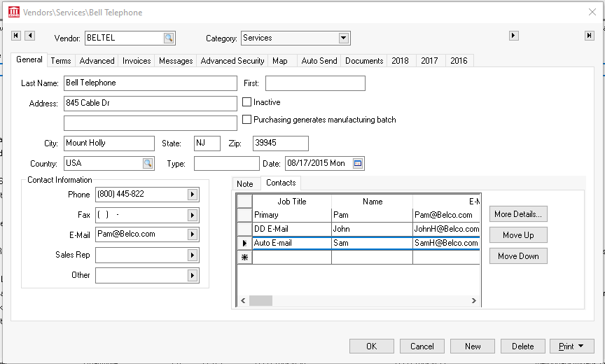Click the Type field
Screen dimensions: 605x364
point(226,164)
